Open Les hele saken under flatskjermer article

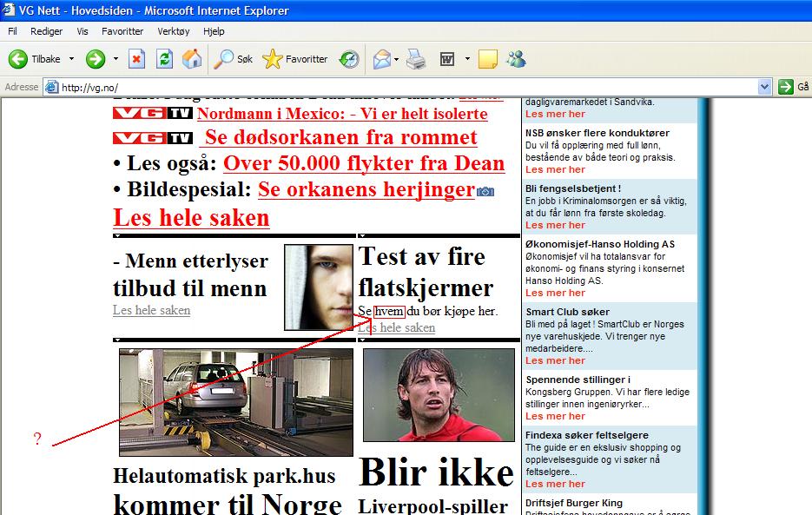pyautogui.click(x=396, y=328)
